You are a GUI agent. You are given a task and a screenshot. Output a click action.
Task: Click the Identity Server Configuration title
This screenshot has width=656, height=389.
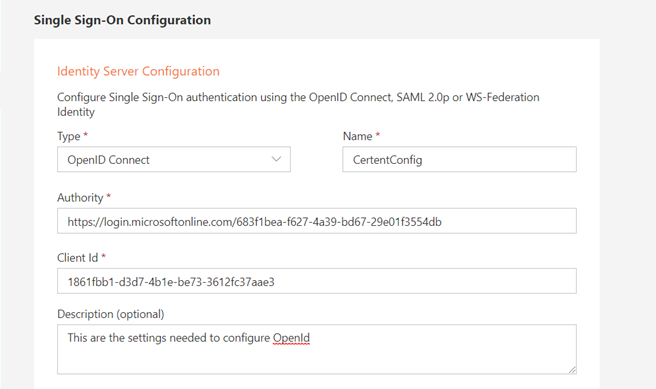tap(138, 71)
